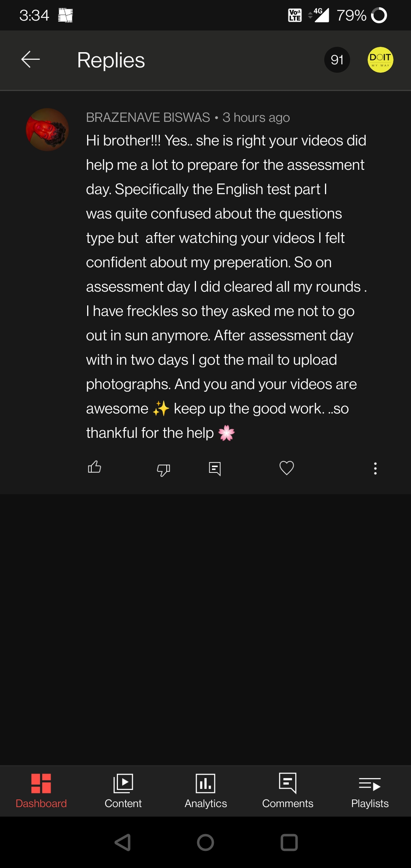Open Android recent apps square button

point(289,842)
